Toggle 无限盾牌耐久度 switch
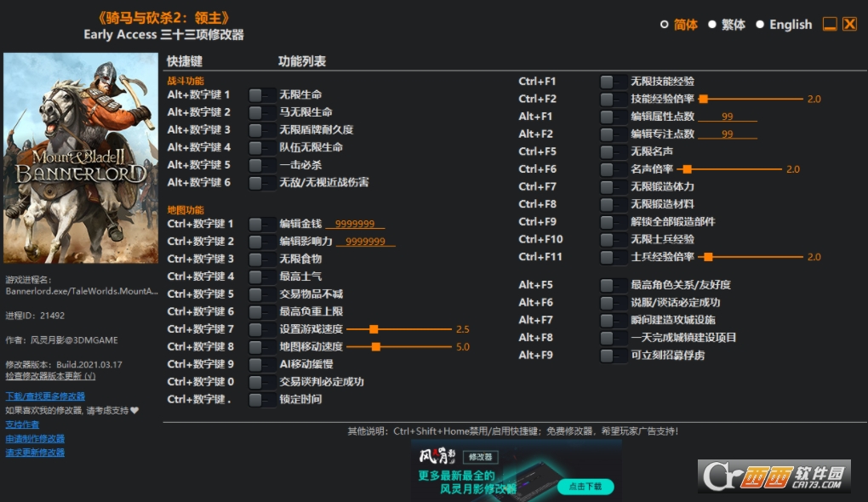Screen dimensions: 868x502 pos(262,130)
